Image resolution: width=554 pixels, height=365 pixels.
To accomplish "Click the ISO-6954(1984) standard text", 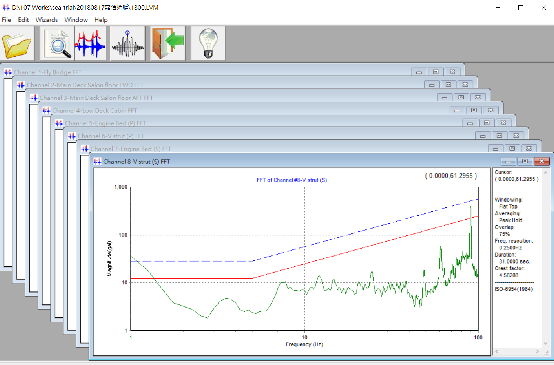I will [x=514, y=289].
